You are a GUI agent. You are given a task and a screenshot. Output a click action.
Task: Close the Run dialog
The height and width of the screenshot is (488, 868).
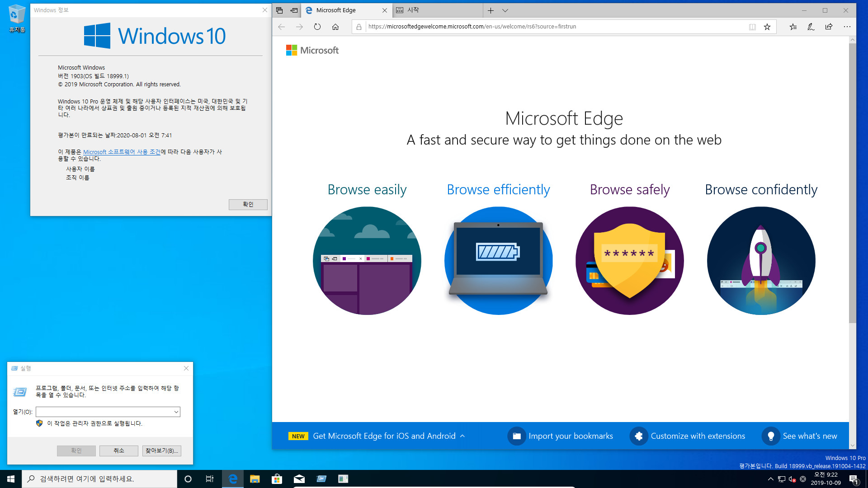pos(186,368)
